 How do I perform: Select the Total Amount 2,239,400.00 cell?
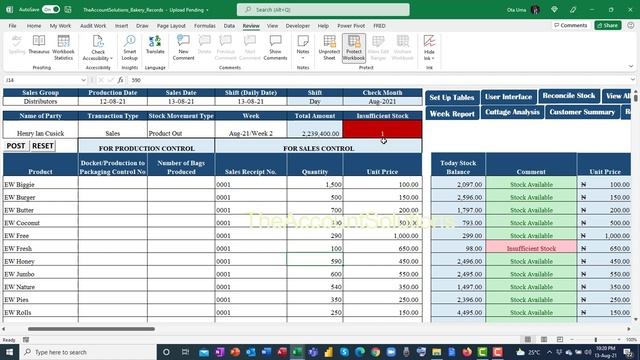tap(315, 129)
